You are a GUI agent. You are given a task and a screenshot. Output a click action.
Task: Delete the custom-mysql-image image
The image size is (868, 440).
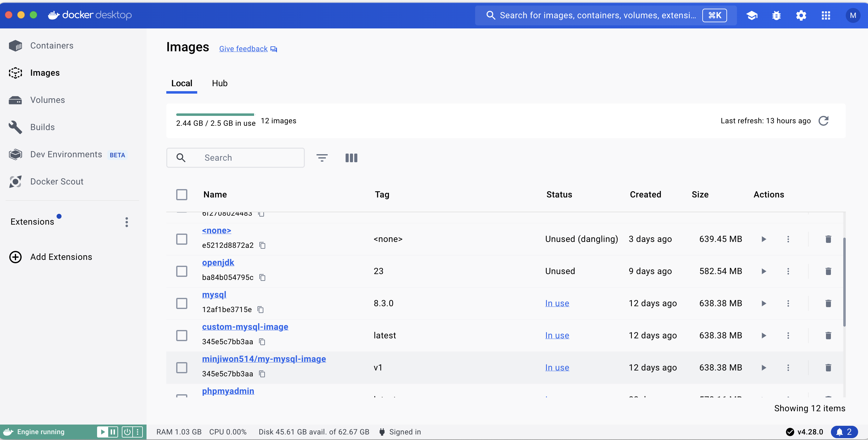[x=828, y=335]
